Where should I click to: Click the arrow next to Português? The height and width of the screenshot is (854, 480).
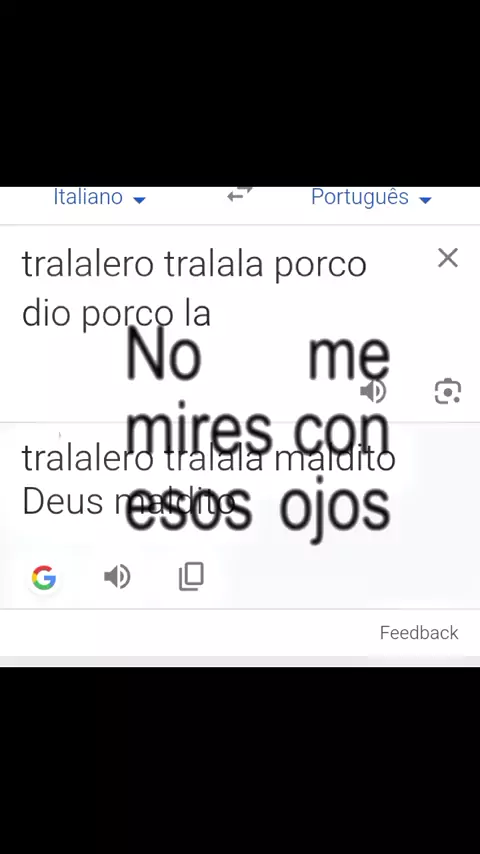click(x=426, y=200)
